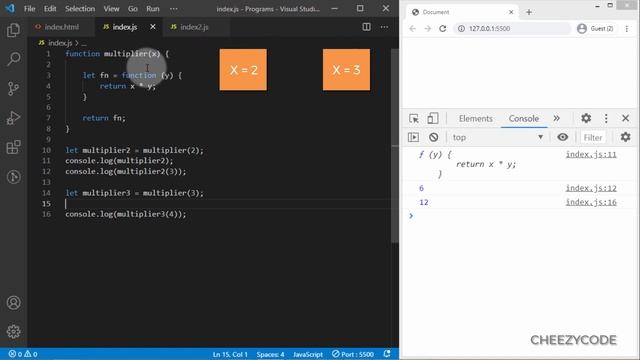Click the site information icon in address bar
Image resolution: width=640 pixels, height=360 pixels.
tap(461, 29)
